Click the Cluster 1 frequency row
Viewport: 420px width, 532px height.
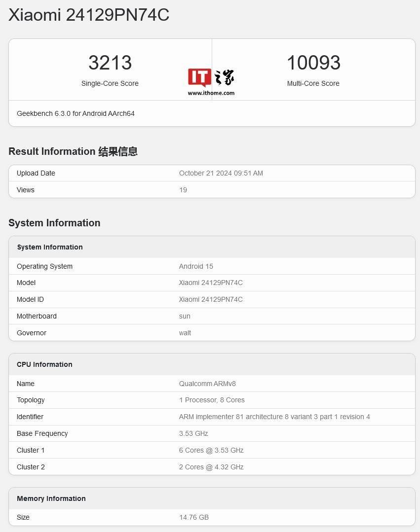point(211,450)
